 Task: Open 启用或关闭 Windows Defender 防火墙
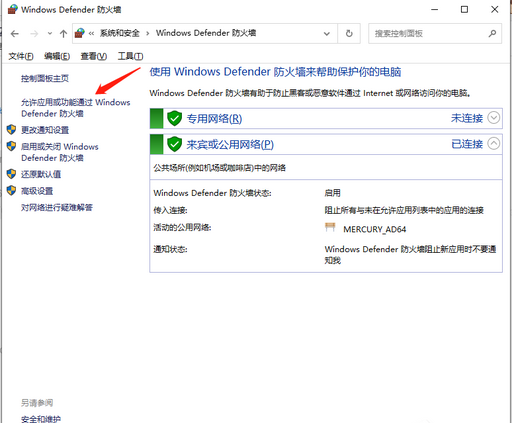tap(60, 152)
